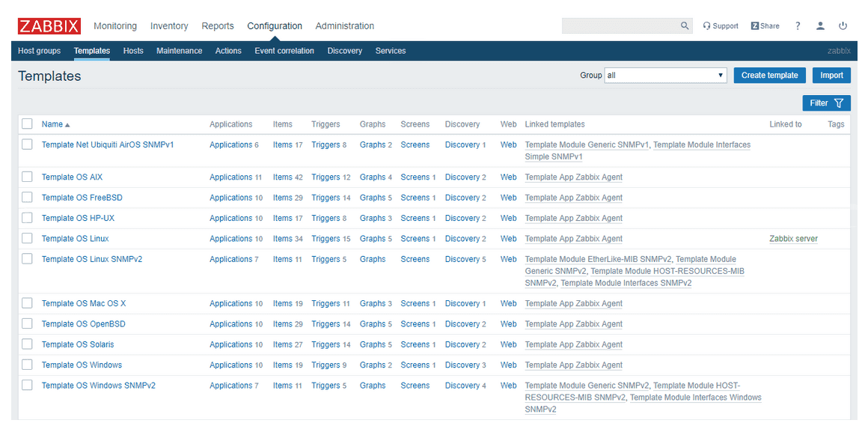This screenshot has height=429, width=868.
Task: Open Discovery for Template OS Windows
Action: (462, 365)
